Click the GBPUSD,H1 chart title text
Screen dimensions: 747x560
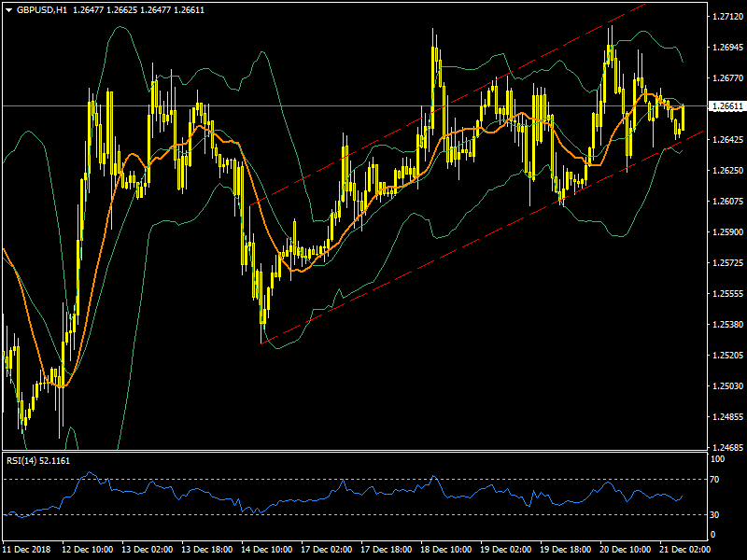pos(42,9)
